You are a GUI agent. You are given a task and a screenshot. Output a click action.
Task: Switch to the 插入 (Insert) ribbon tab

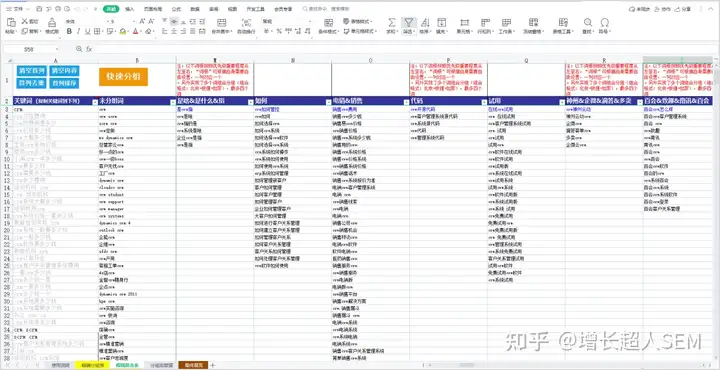130,9
